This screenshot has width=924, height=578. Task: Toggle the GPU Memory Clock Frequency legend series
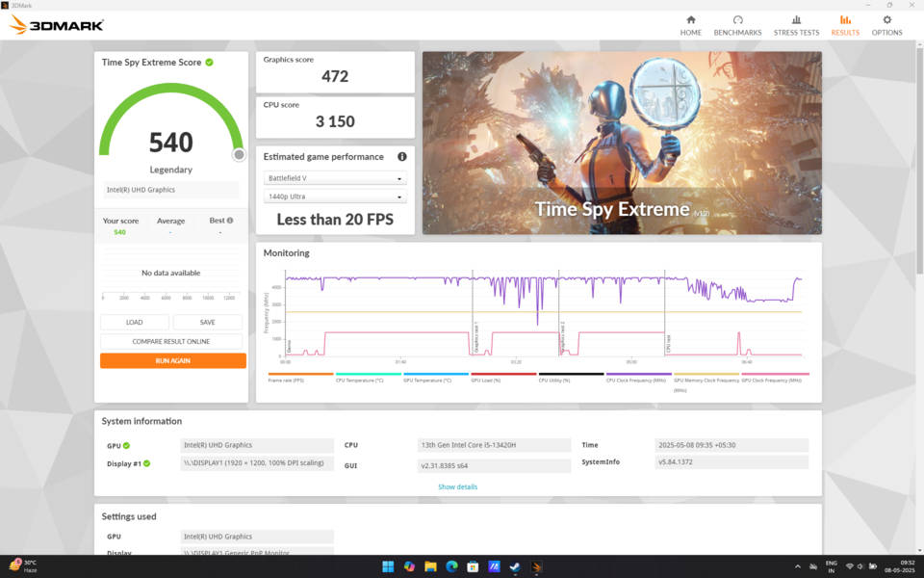pos(706,381)
